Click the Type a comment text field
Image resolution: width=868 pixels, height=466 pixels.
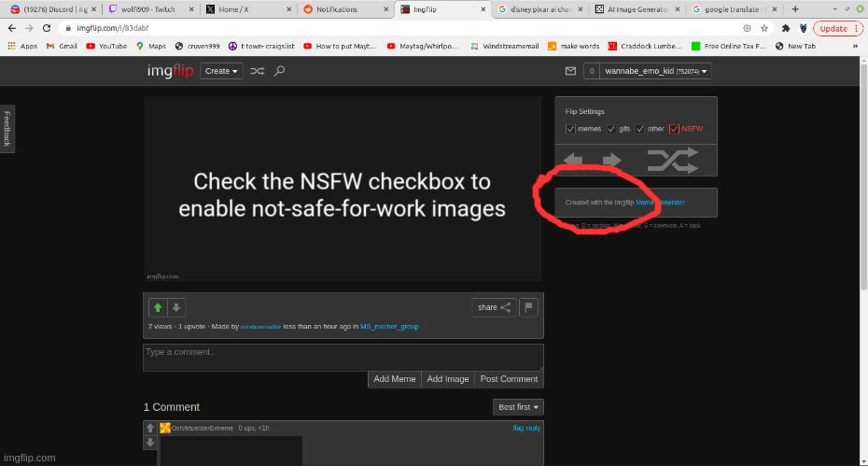343,357
